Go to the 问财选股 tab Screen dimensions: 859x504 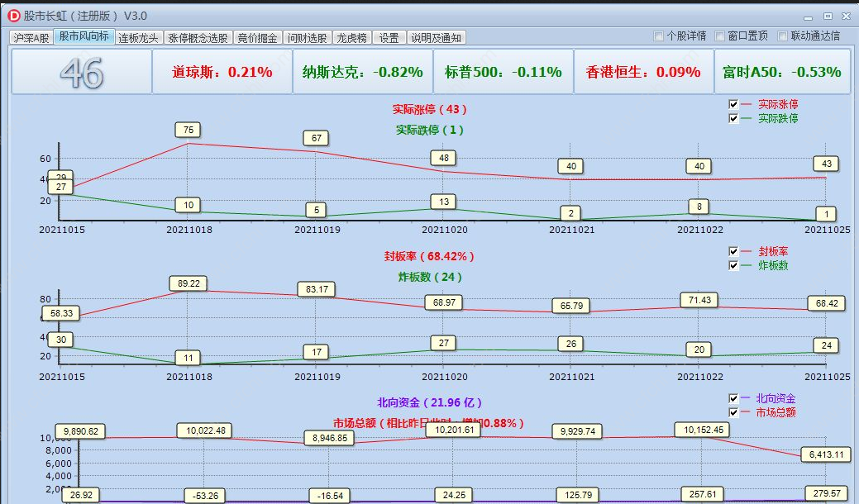307,38
